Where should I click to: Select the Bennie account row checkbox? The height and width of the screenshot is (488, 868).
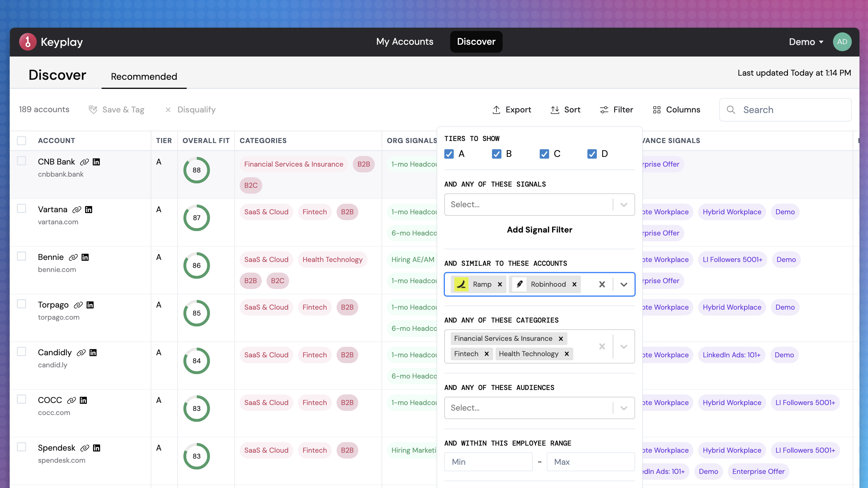(21, 256)
